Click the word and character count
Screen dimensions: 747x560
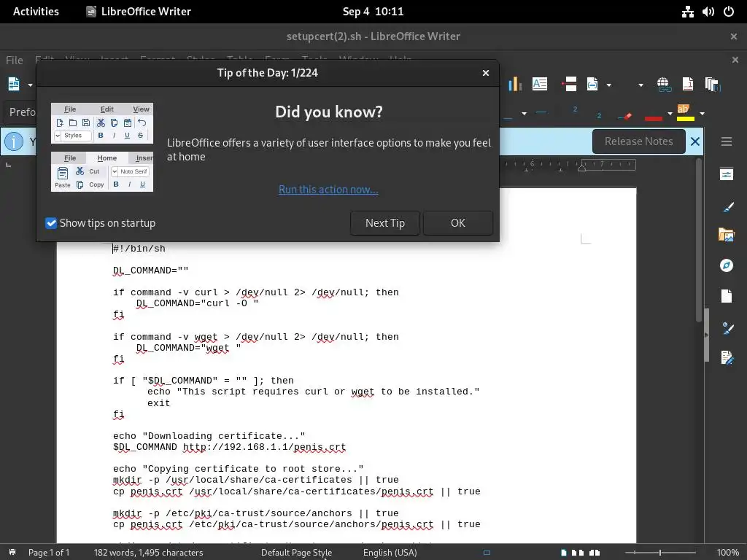148,553
